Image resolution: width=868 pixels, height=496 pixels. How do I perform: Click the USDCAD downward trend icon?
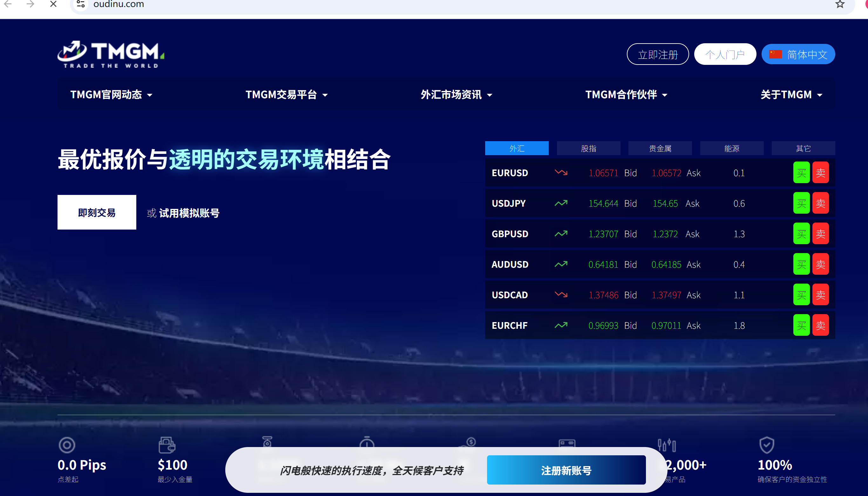click(561, 294)
